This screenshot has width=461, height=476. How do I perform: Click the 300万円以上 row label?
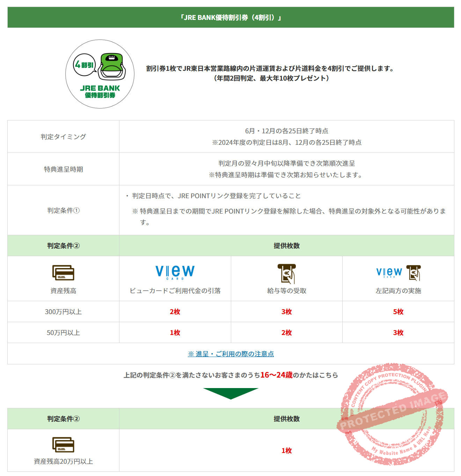point(63,312)
